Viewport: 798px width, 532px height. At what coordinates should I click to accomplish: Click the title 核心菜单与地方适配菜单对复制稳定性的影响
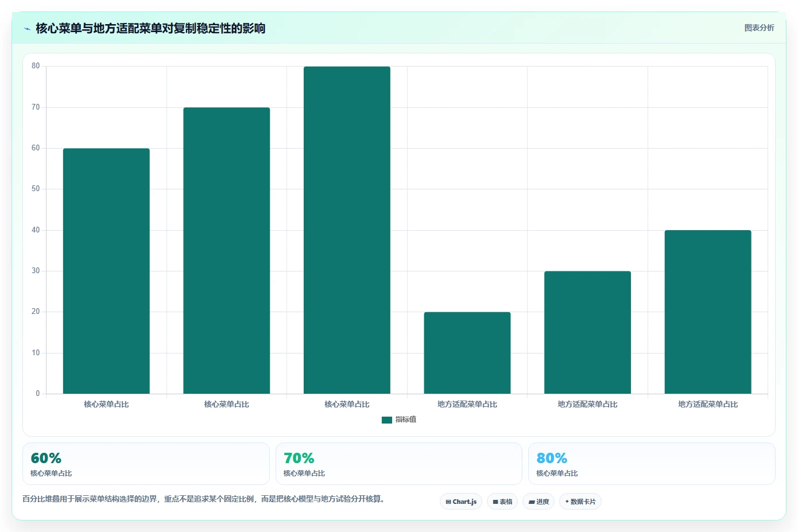pyautogui.click(x=150, y=28)
